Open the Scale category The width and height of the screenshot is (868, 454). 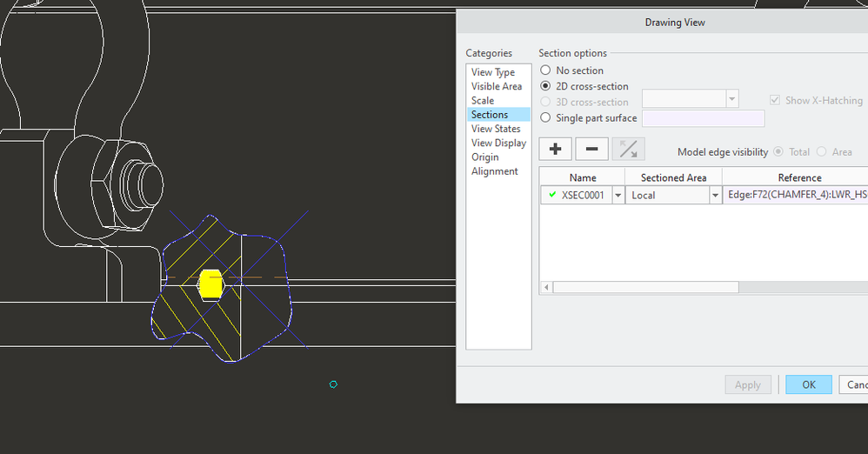point(483,100)
